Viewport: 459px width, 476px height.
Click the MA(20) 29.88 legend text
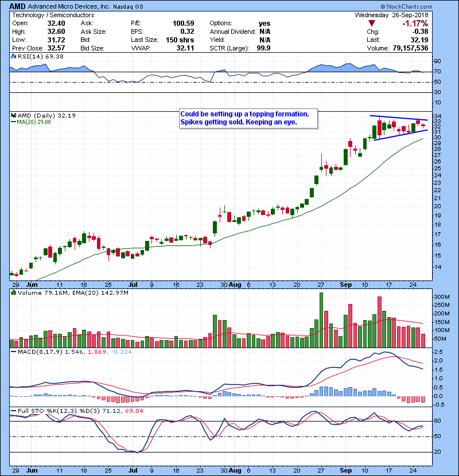coord(34,122)
